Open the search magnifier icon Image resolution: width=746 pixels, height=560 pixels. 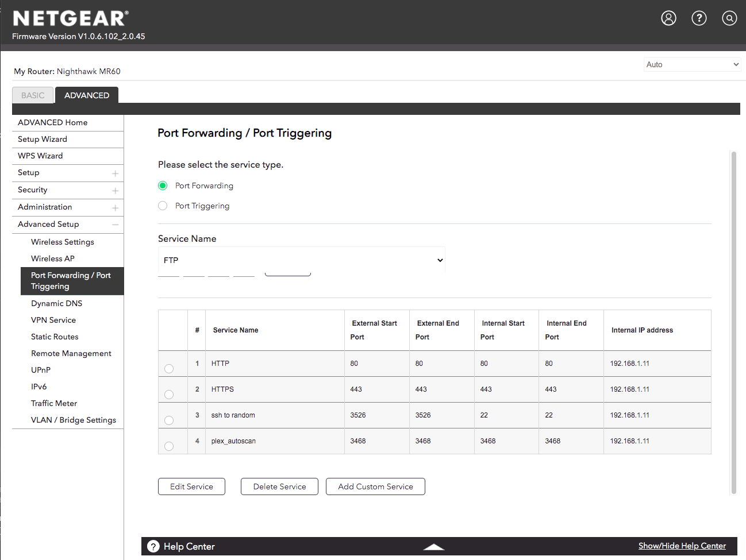tap(729, 18)
